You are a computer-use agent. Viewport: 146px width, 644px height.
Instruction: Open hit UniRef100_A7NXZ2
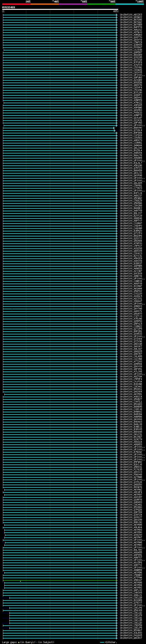(x=131, y=103)
